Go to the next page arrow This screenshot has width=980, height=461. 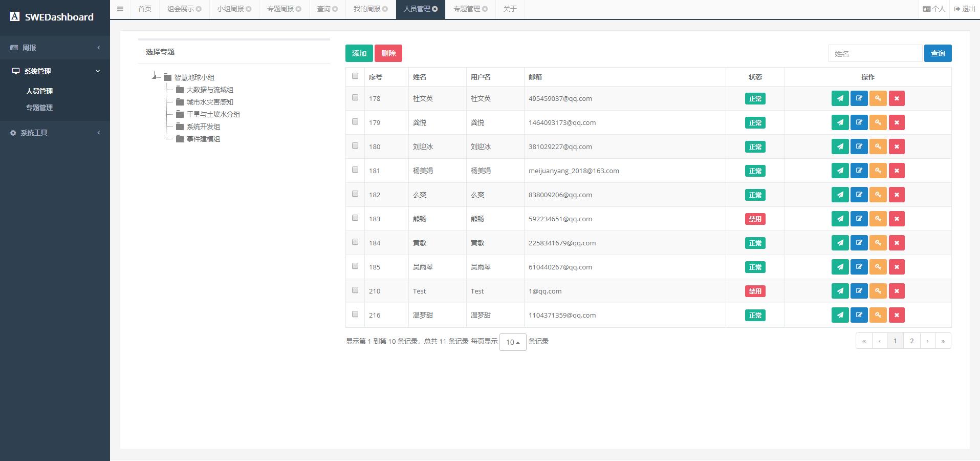(x=927, y=341)
